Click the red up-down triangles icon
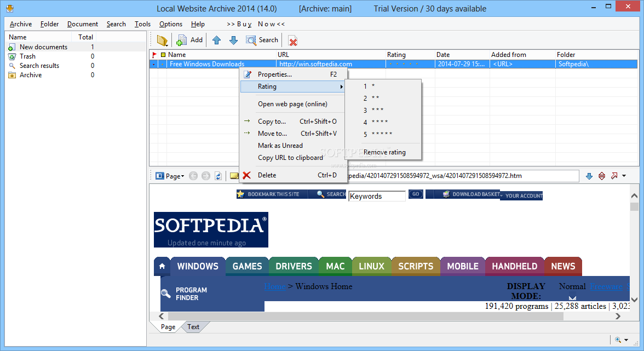 point(602,176)
